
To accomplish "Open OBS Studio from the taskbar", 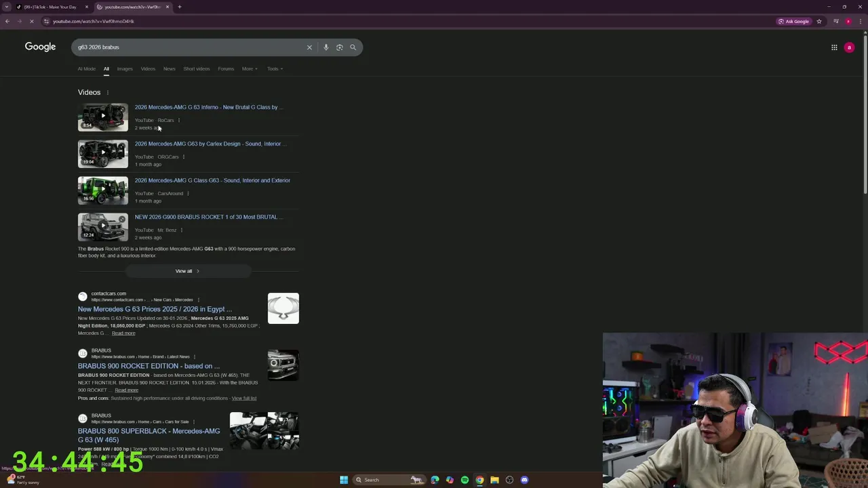I will 509,480.
